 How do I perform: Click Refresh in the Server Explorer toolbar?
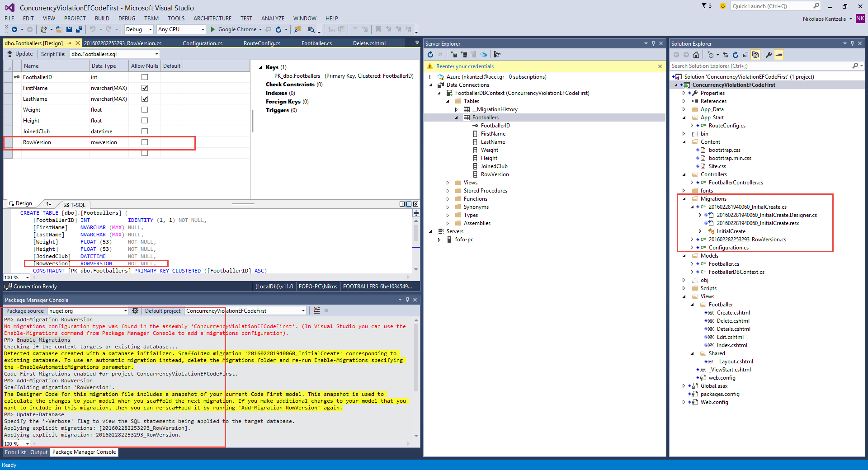click(430, 55)
